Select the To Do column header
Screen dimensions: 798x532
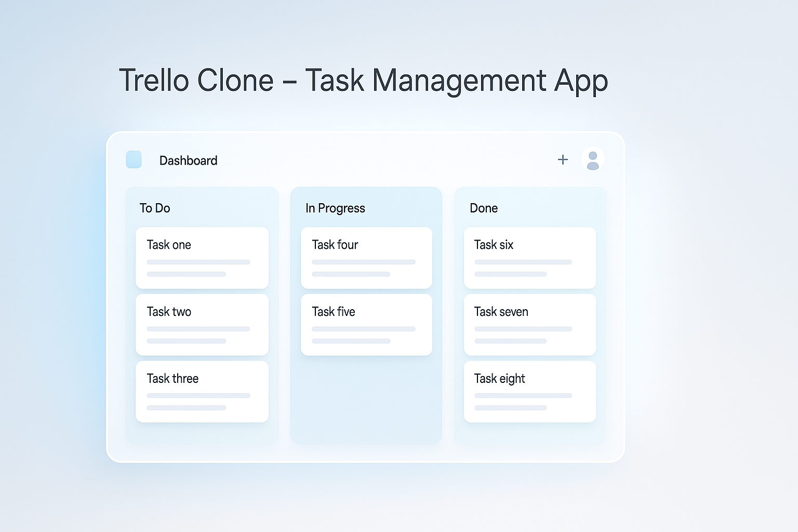(155, 208)
